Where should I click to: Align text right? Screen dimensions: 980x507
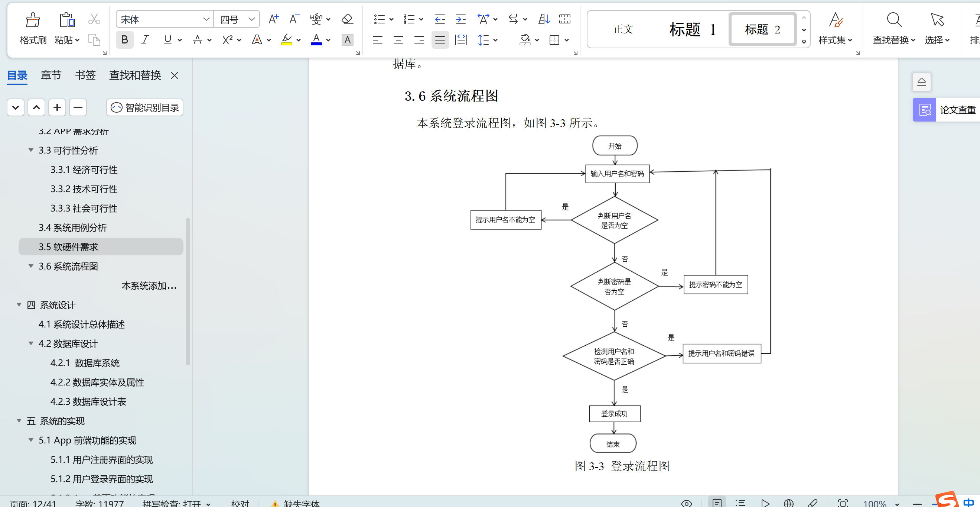click(x=419, y=40)
